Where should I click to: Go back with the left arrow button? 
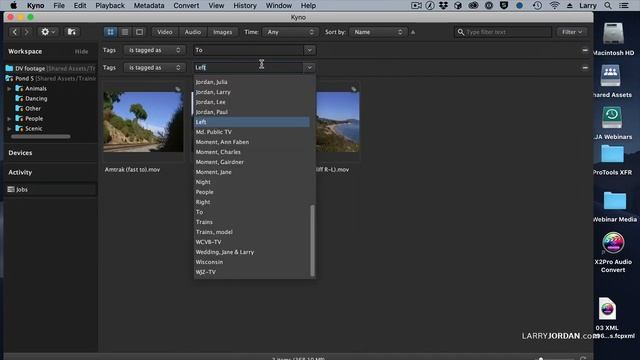coord(15,32)
